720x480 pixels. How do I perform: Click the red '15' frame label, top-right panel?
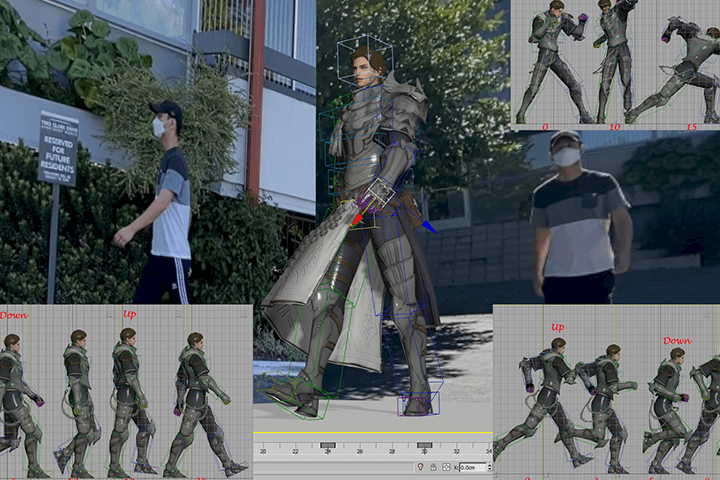692,127
